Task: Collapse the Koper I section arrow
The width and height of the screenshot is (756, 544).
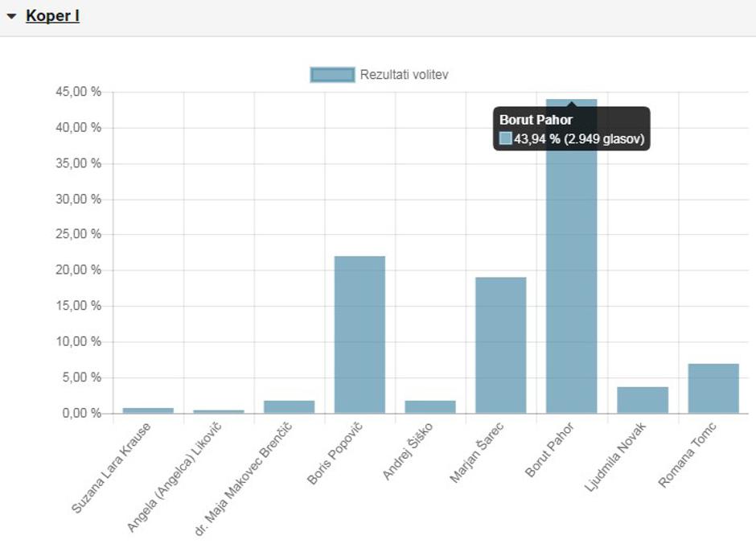Action: [x=11, y=16]
